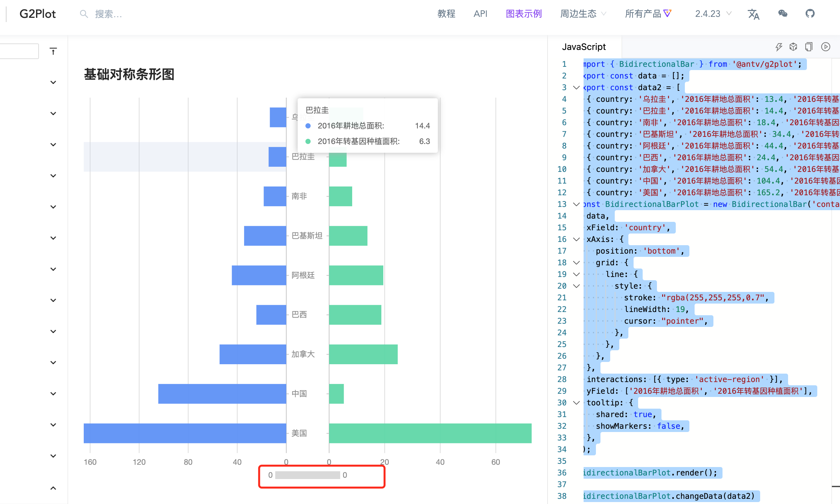This screenshot has height=504, width=840.
Task: Execute the code with the play icon
Action: (x=826, y=46)
